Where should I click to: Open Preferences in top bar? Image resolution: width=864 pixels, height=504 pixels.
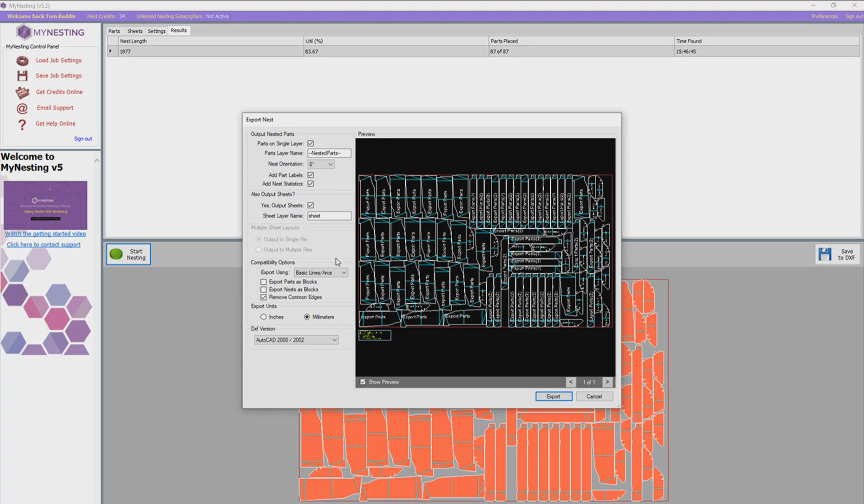click(x=824, y=16)
